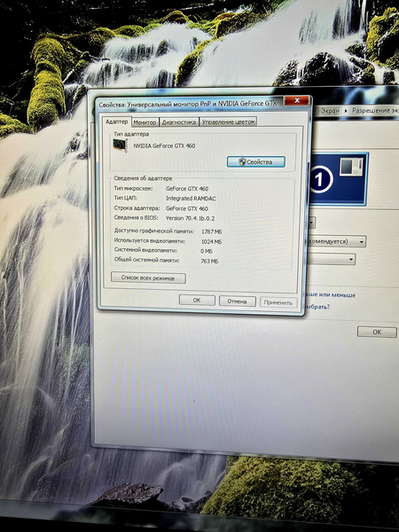Expand the resolution dropdown showing (рекомендуется)
This screenshot has height=532, width=399.
point(337,241)
